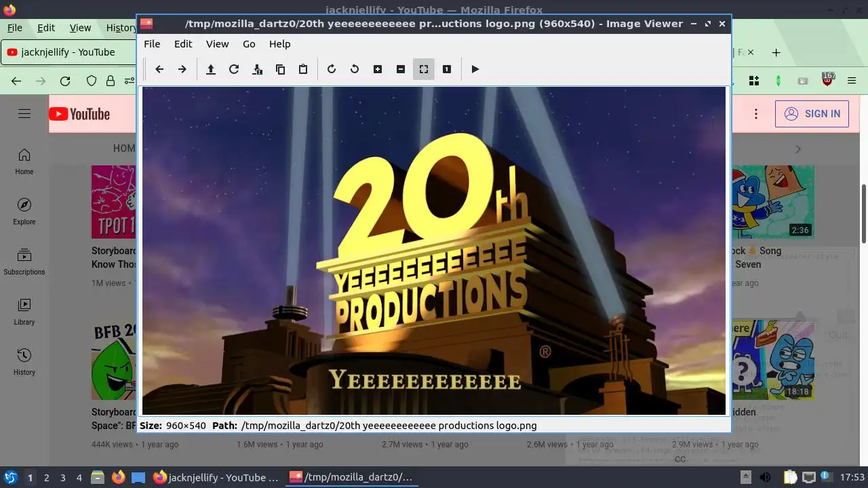Image resolution: width=868 pixels, height=488 pixels.
Task: Go back in Firefox
Action: [16, 81]
